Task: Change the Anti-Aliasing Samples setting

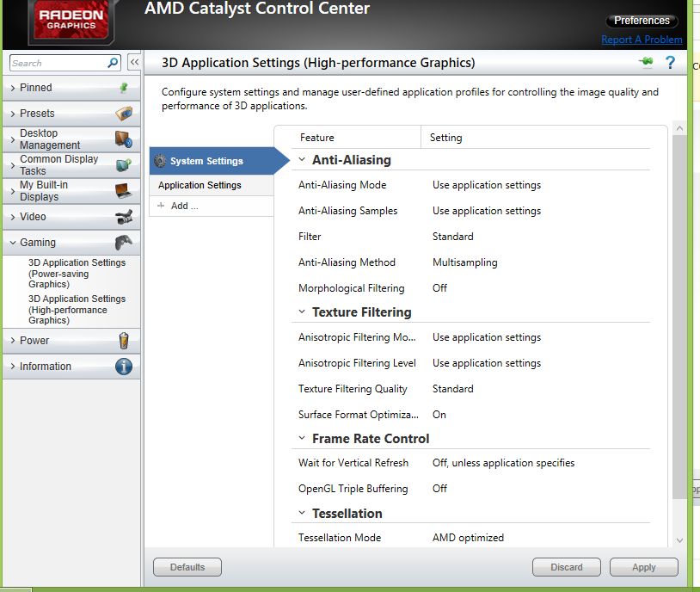Action: click(487, 211)
